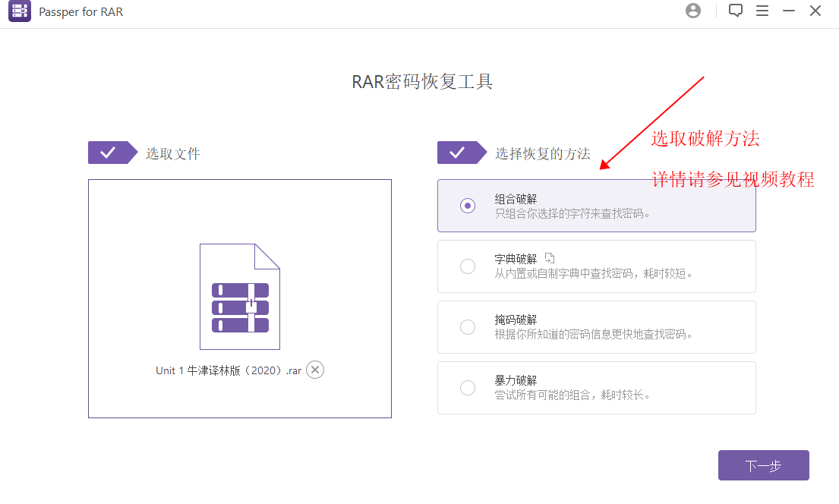This screenshot has height=504, width=839.
Task: Open the feedback chat bubble icon
Action: [x=735, y=11]
